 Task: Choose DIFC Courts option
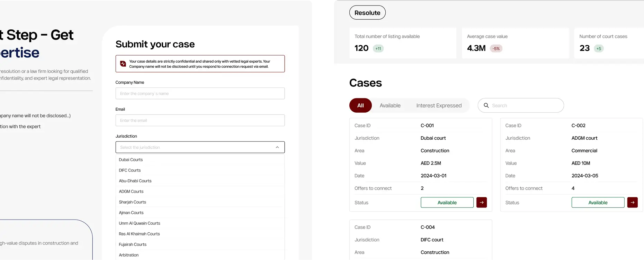coord(130,170)
